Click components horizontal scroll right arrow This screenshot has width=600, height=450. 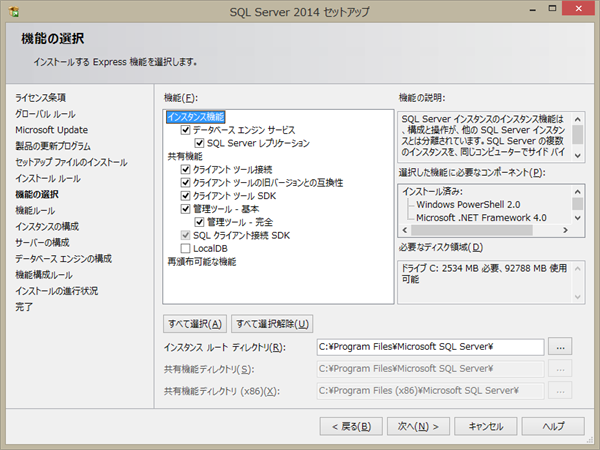[x=566, y=230]
